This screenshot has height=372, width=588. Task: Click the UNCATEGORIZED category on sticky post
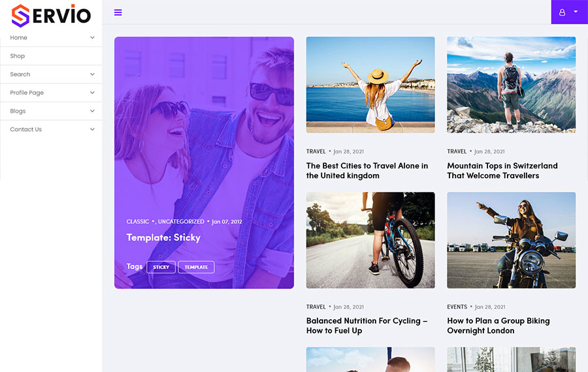point(181,222)
